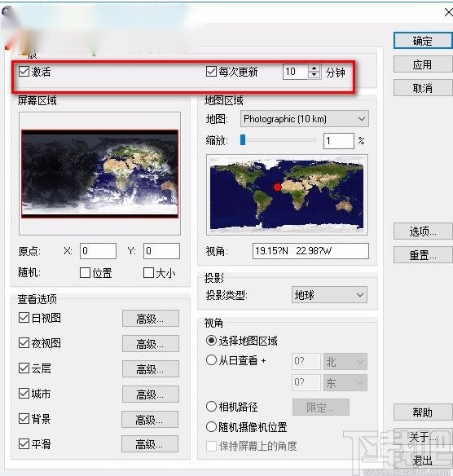Toggle the 夜视图 checkbox

(x=24, y=343)
